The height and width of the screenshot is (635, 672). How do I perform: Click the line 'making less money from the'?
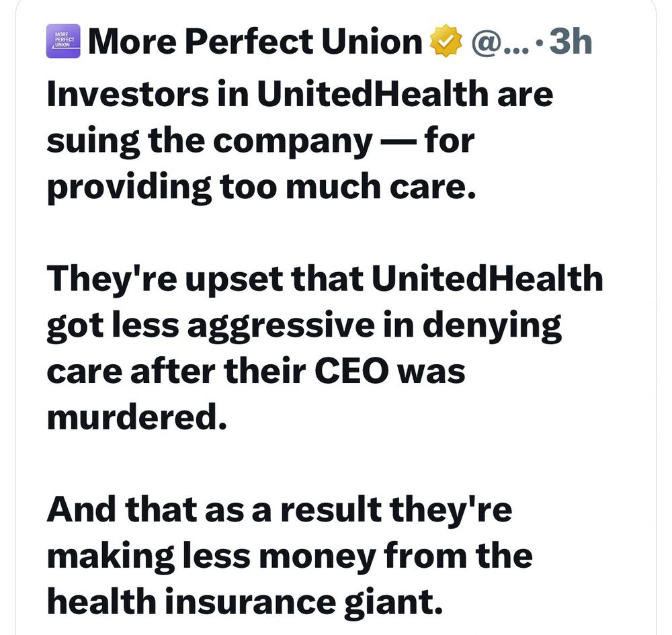[289, 556]
